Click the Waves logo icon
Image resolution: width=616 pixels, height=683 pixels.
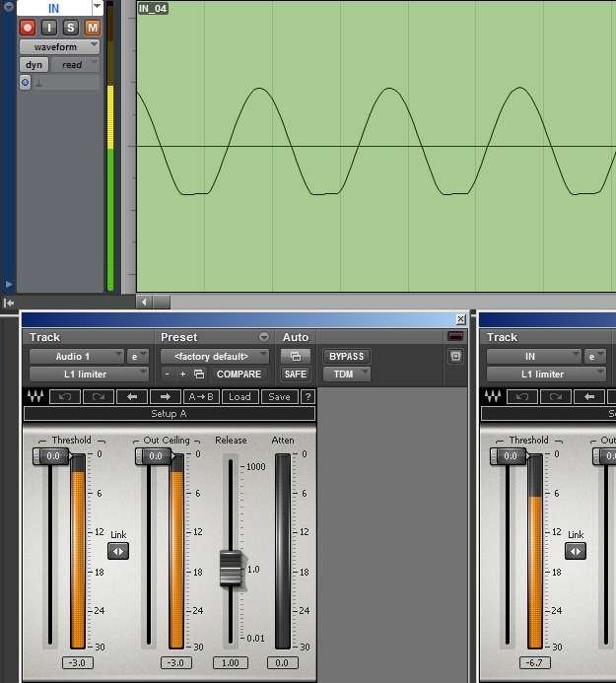[35, 397]
